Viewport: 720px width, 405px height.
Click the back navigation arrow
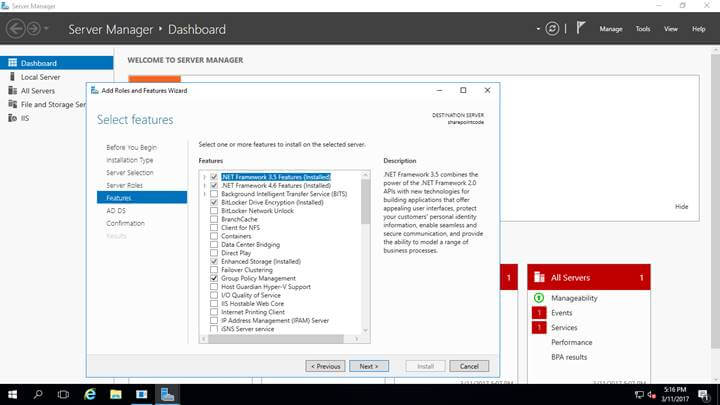16,29
